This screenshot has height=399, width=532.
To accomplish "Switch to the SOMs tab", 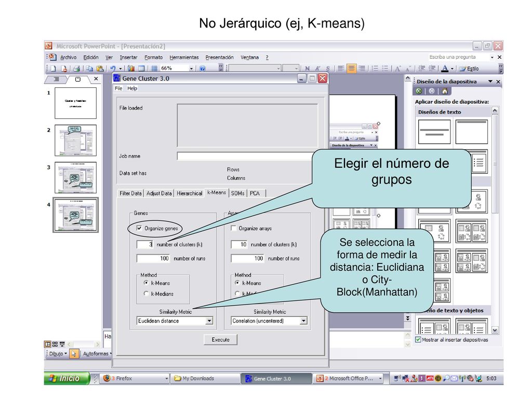I will [237, 193].
